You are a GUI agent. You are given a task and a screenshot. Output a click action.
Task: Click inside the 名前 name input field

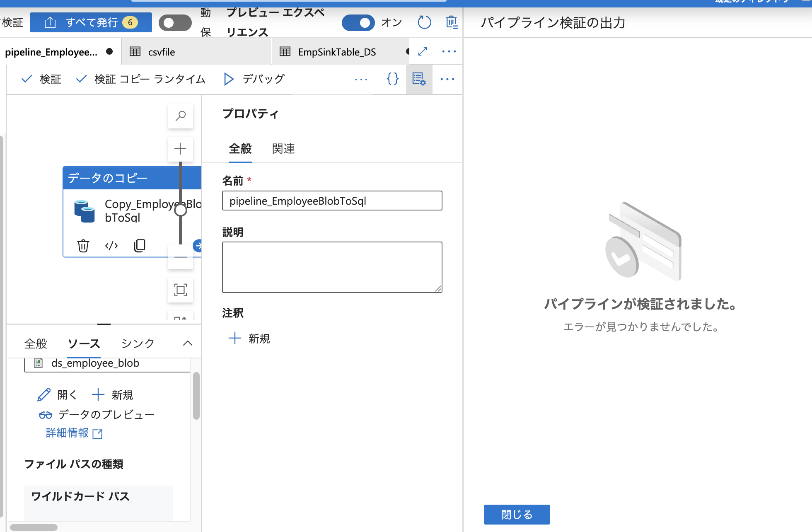coord(332,201)
